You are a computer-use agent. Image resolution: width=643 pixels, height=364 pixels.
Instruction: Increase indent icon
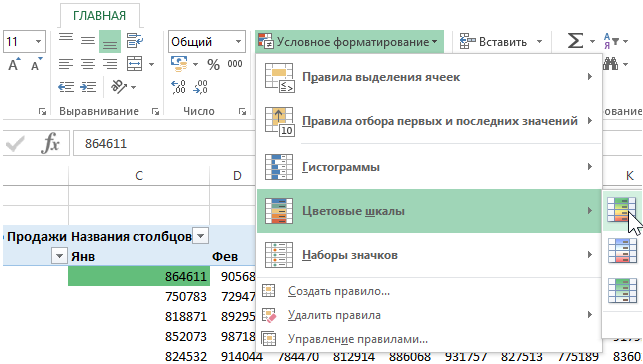[x=88, y=87]
